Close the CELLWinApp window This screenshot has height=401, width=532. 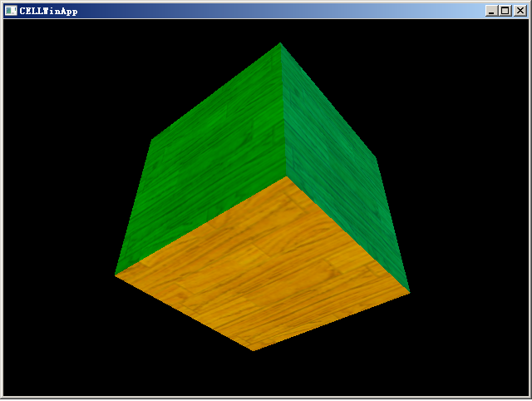(x=520, y=11)
